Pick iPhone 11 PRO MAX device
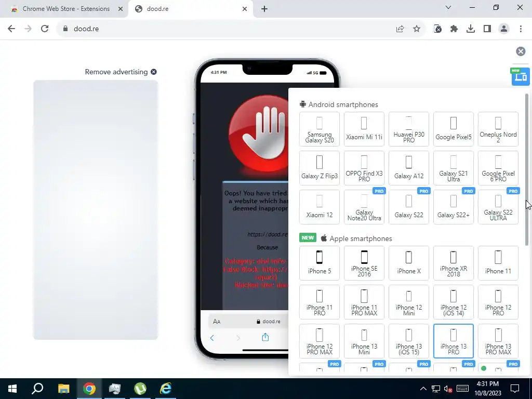The image size is (532, 399). pos(364,302)
